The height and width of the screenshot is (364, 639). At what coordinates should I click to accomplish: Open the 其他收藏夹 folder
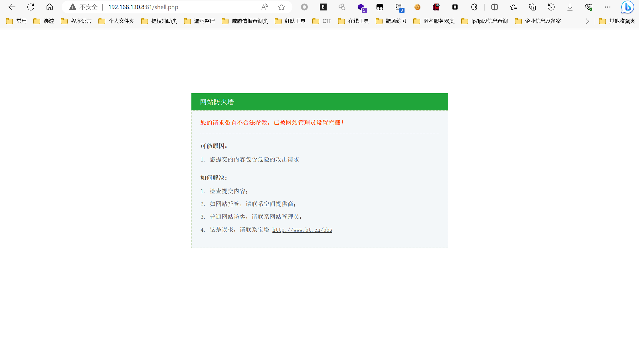617,21
